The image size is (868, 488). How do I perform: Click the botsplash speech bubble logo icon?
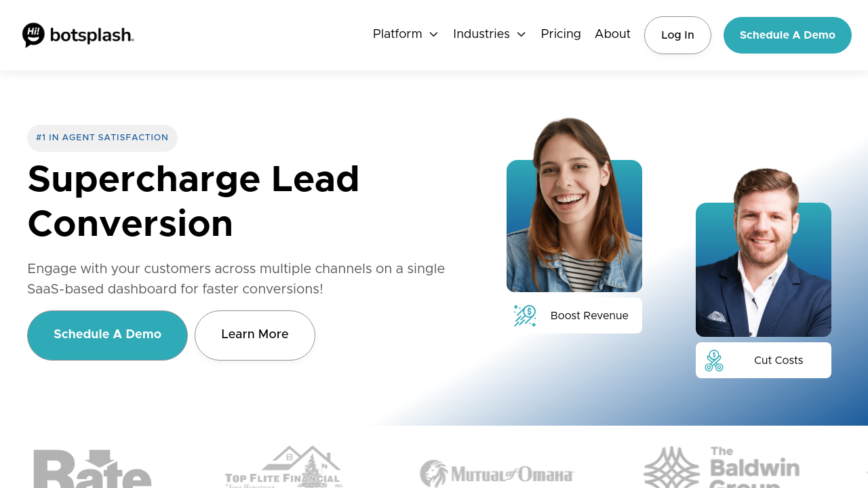tap(33, 35)
